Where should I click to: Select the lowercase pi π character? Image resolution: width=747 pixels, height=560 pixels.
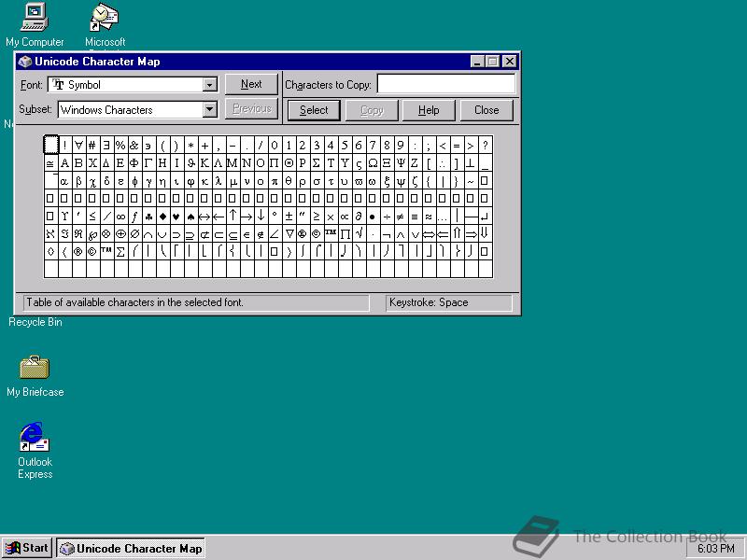(275, 181)
